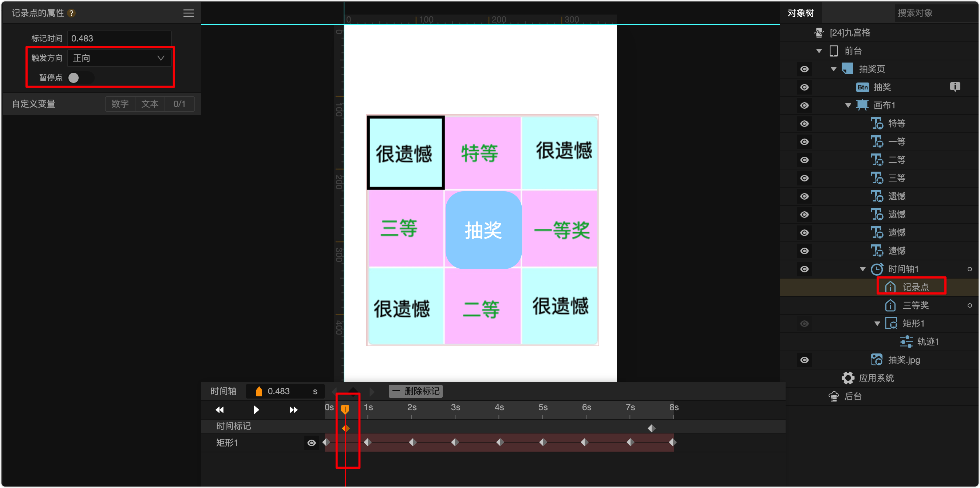This screenshot has height=488, width=980.
Task: Toggle visibility of 矩形1 timeline track
Action: 311,443
